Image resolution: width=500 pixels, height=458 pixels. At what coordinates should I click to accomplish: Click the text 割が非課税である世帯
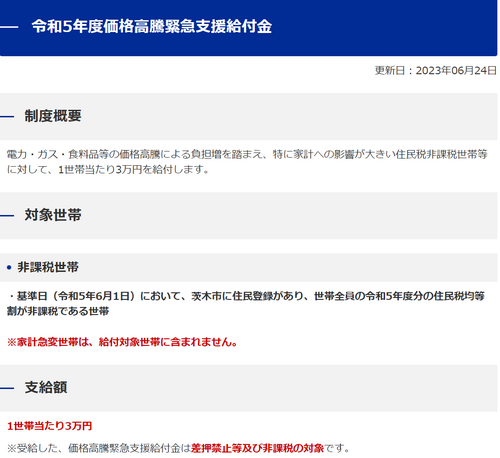point(58,311)
